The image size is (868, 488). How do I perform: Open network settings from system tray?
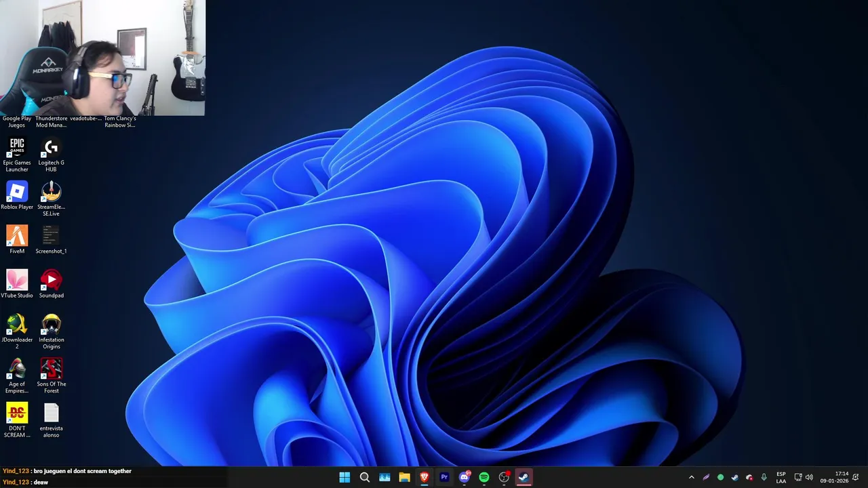point(798,477)
